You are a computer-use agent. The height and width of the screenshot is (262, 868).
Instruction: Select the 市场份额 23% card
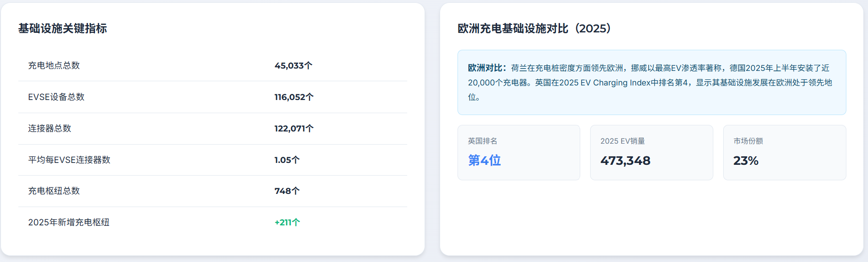click(x=784, y=152)
